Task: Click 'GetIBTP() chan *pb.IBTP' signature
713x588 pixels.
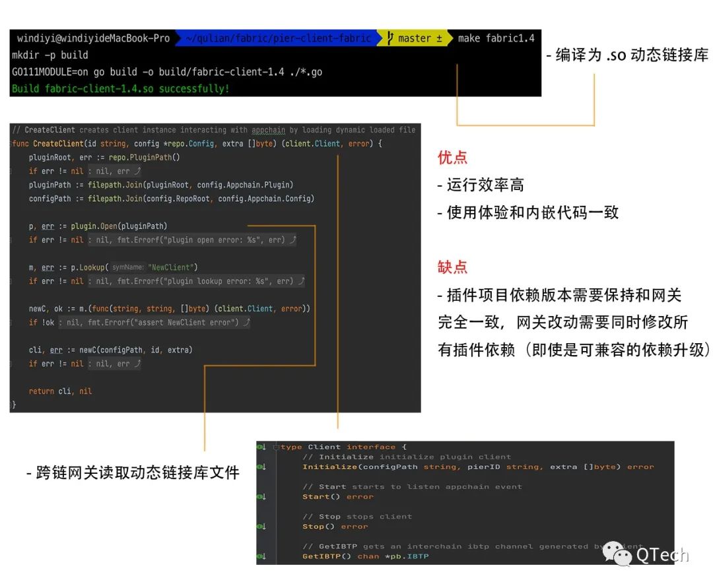Action: [366, 556]
